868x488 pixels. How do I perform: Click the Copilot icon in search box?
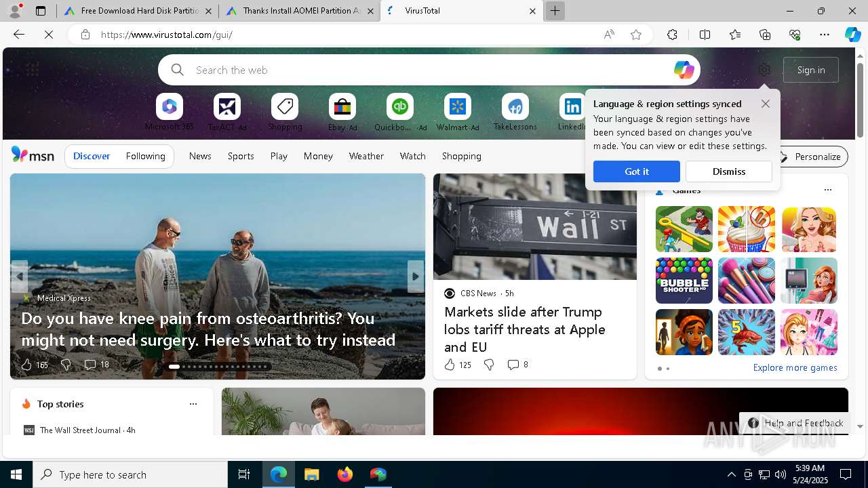click(x=684, y=70)
